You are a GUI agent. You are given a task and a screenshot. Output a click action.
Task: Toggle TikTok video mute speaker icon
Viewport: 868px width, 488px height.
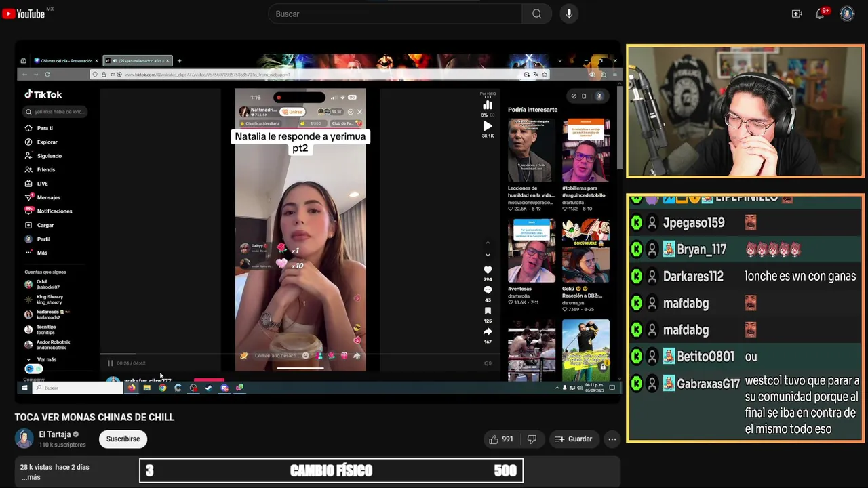(488, 363)
